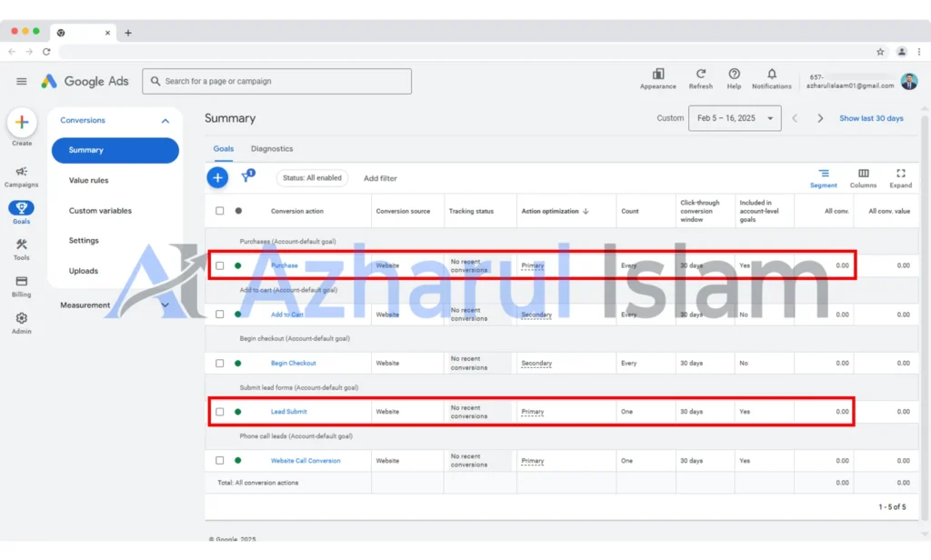Click the account profile avatar
931x560 pixels.
point(909,81)
